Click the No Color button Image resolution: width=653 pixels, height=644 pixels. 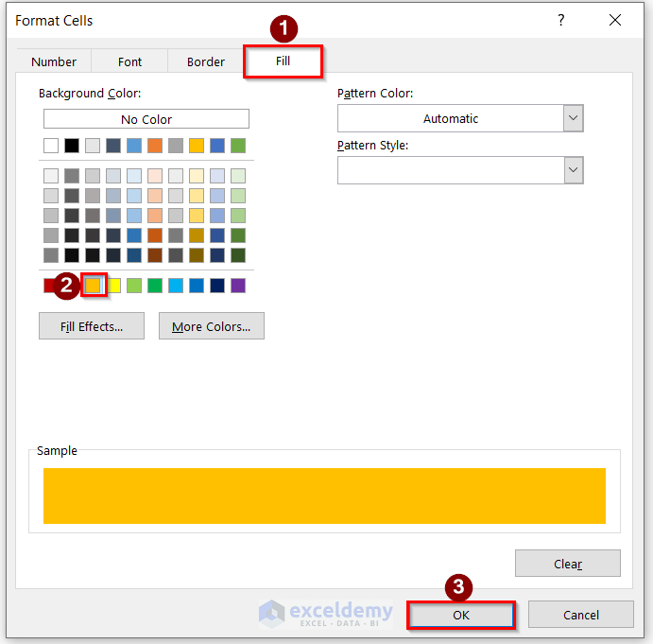146,119
